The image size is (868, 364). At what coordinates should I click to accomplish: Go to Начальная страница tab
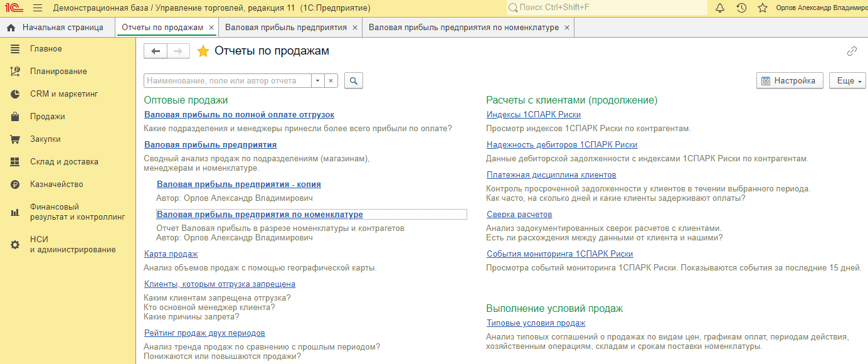coord(62,28)
